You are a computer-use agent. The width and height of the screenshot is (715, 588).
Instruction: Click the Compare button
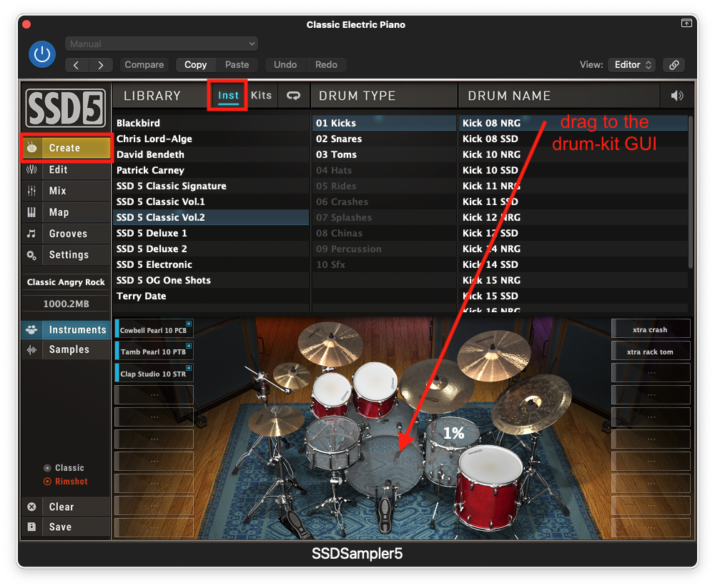pos(144,65)
